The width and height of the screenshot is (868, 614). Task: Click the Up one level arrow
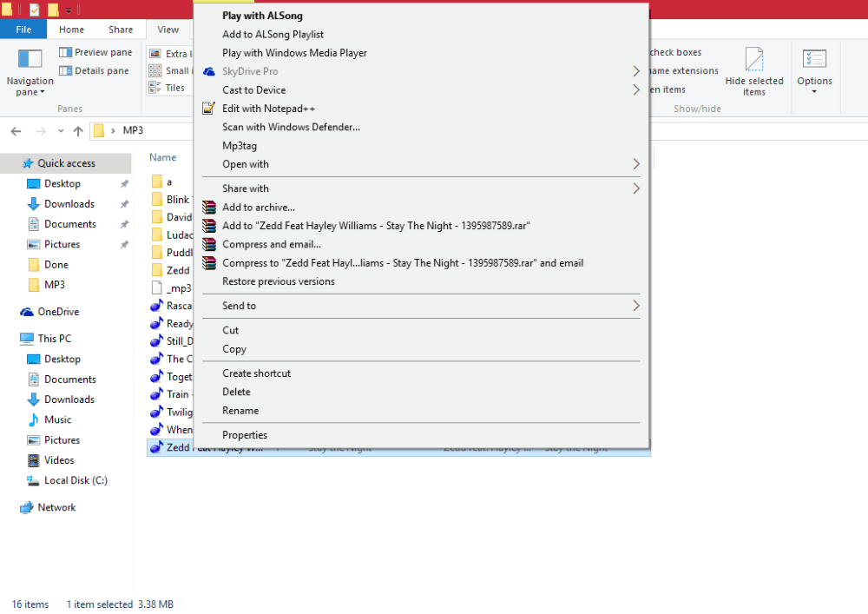click(78, 131)
